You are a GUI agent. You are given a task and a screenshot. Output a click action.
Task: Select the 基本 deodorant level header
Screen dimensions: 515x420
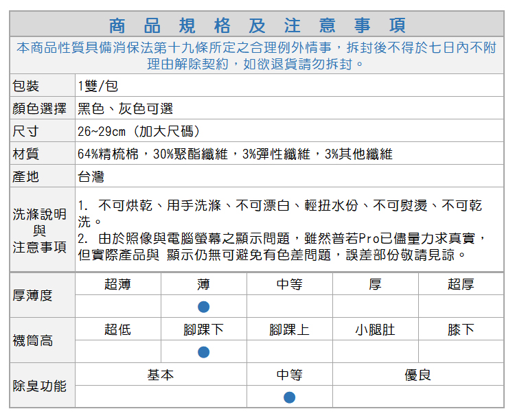pyautogui.click(x=160, y=375)
